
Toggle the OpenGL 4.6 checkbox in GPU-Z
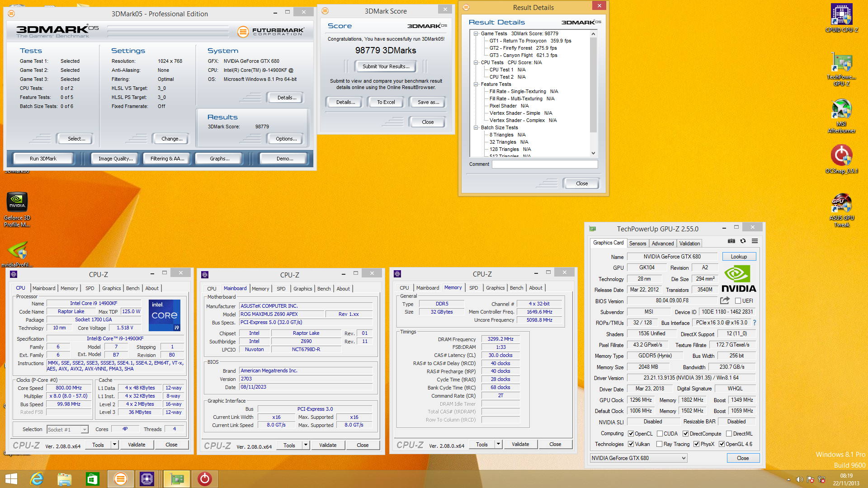pos(722,444)
